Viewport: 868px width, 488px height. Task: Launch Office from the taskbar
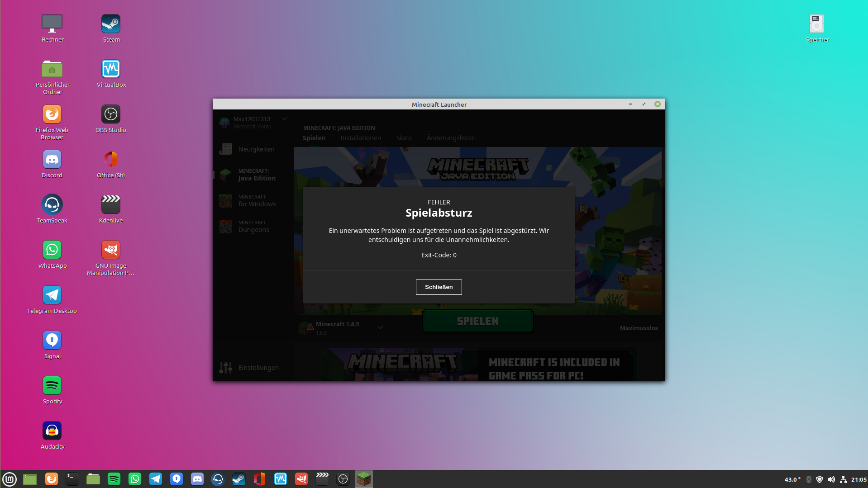coord(260,479)
